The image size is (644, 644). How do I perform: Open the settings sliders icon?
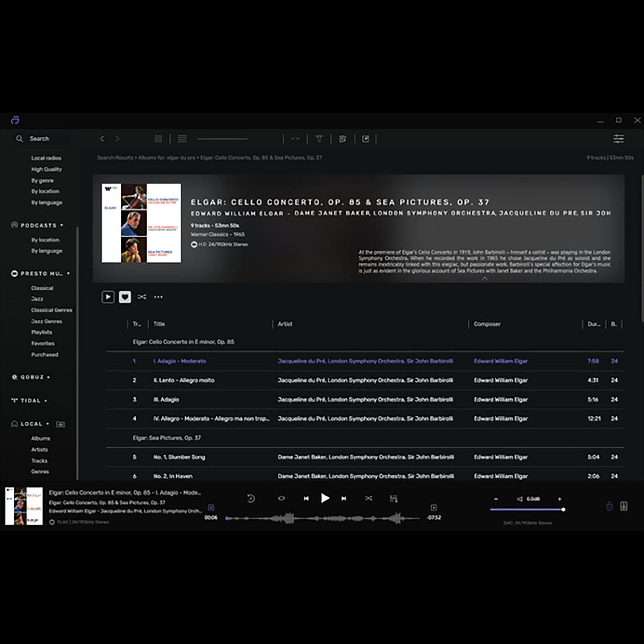[x=618, y=139]
